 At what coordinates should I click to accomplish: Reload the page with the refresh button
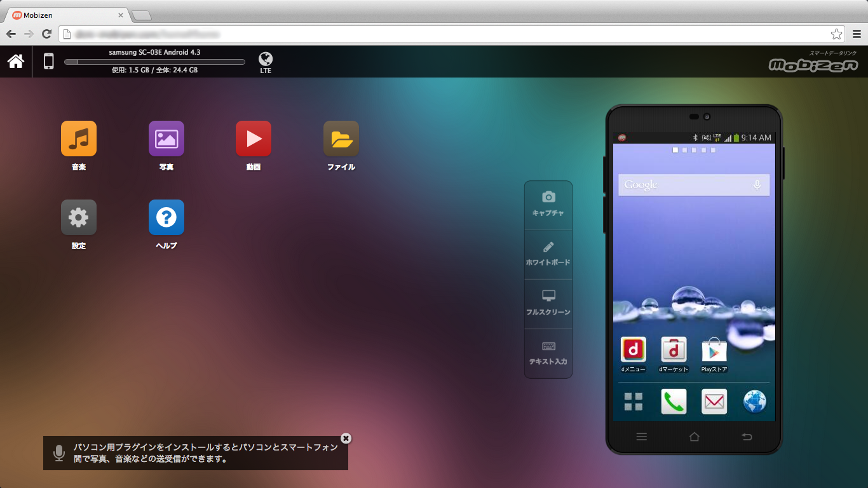point(46,34)
